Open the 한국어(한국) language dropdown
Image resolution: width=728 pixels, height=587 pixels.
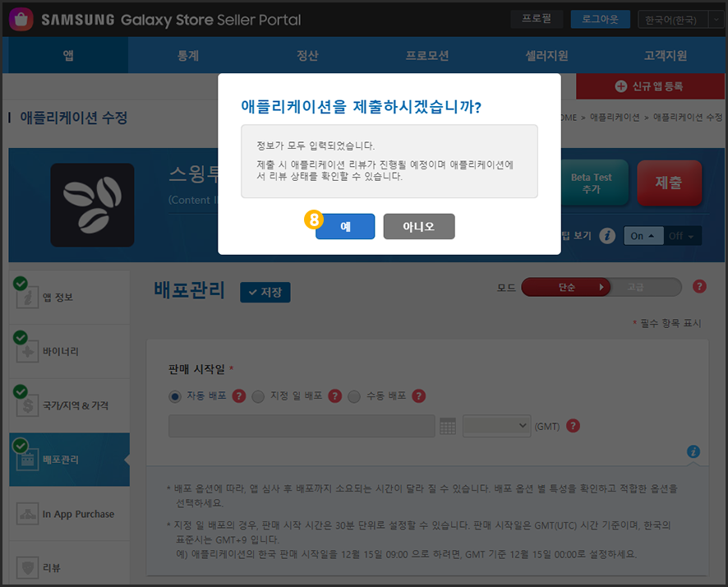tap(680, 20)
